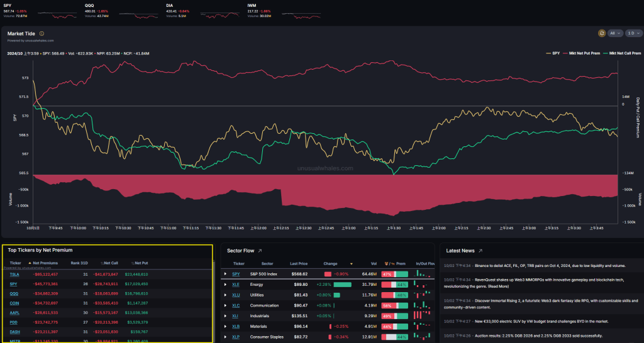Click the Net Put column sort icon
The height and width of the screenshot is (343, 644).
pos(131,263)
